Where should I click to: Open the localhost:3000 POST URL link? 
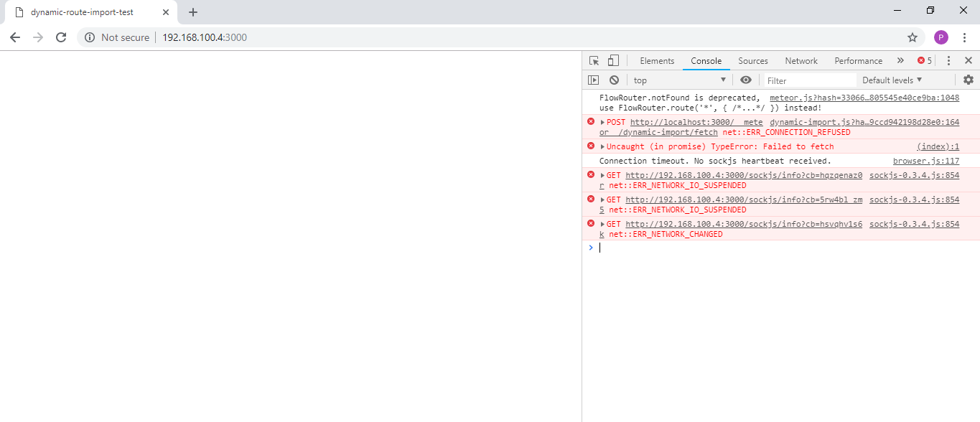[696, 122]
